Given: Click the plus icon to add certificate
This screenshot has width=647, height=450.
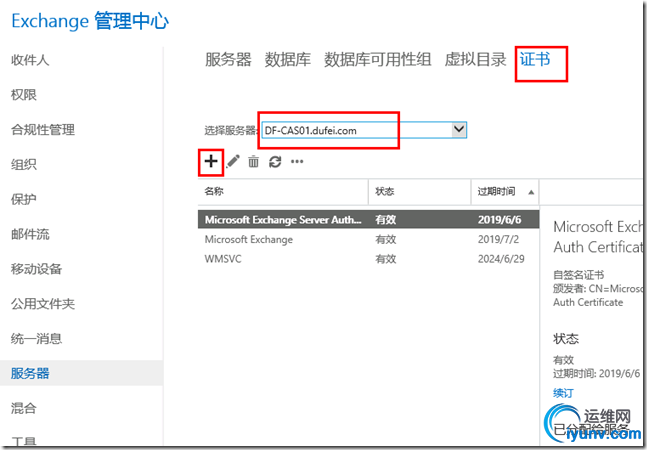Looking at the screenshot, I should point(211,161).
